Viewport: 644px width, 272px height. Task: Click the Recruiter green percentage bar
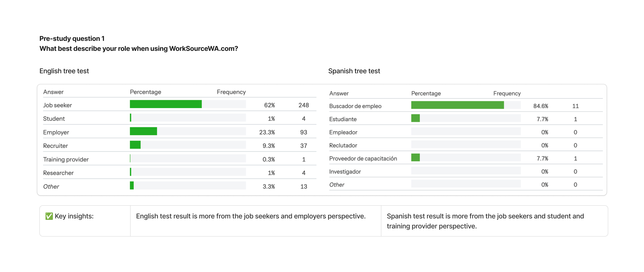[135, 145]
